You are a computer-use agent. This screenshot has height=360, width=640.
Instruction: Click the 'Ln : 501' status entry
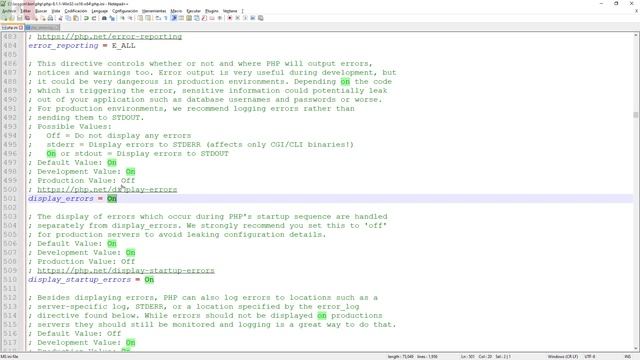point(468,357)
